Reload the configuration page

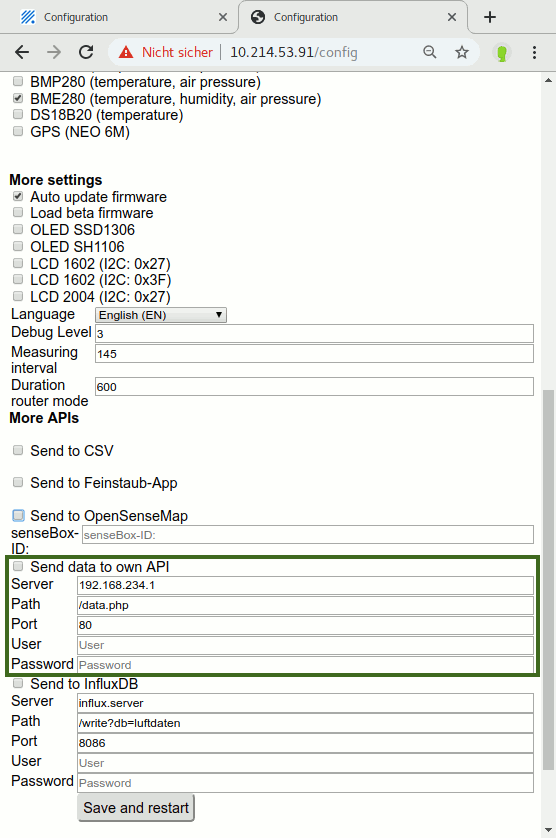(x=86, y=52)
